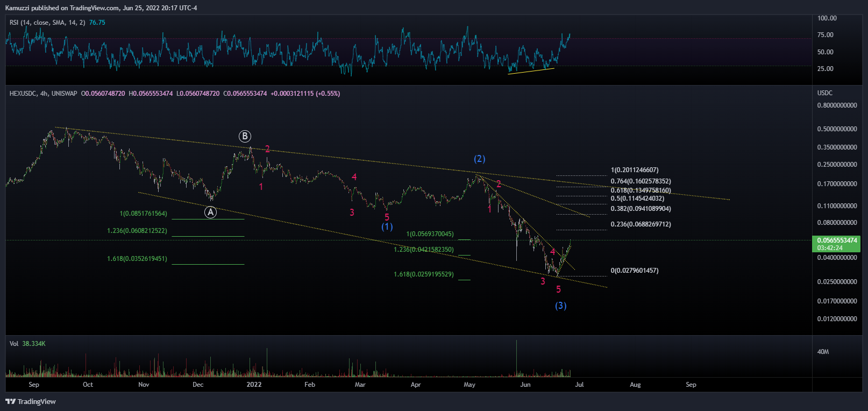Viewport: 868px width, 411px height.
Task: Click the USDC currency label on price axis
Action: [825, 93]
